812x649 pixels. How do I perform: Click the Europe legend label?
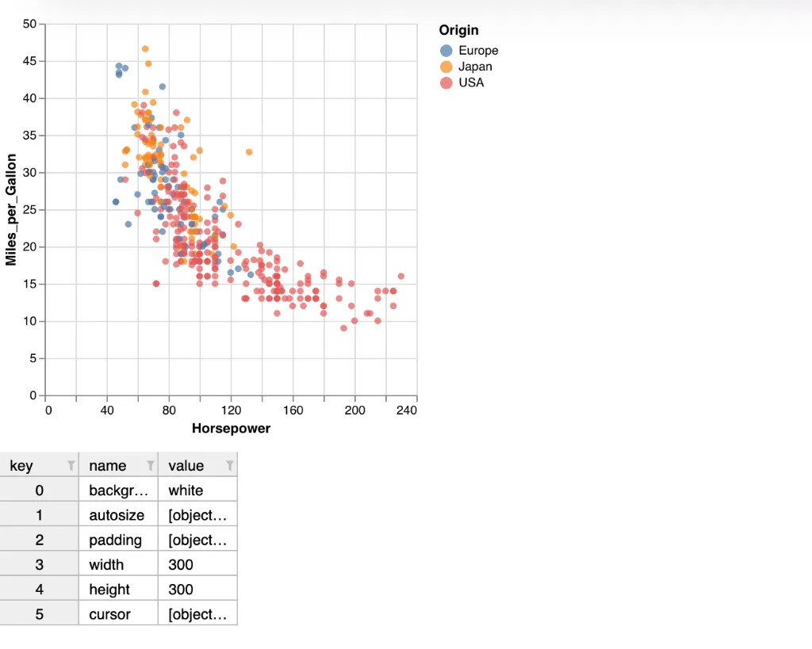click(478, 51)
